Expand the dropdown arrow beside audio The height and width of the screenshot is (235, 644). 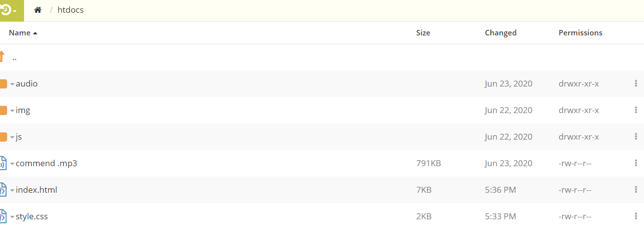pyautogui.click(x=12, y=85)
